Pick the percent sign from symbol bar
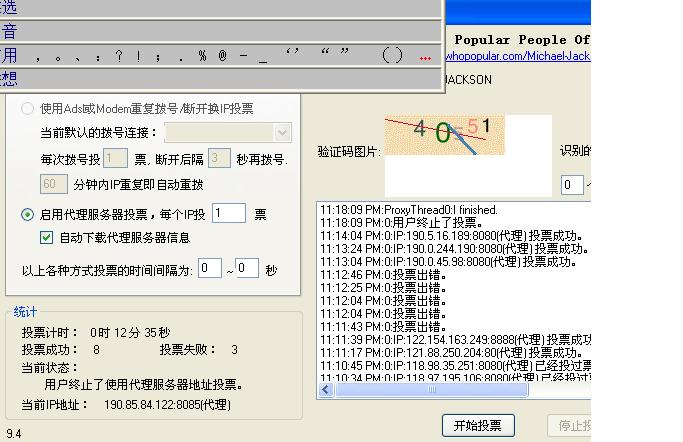This screenshot has width=683, height=442. [x=202, y=56]
